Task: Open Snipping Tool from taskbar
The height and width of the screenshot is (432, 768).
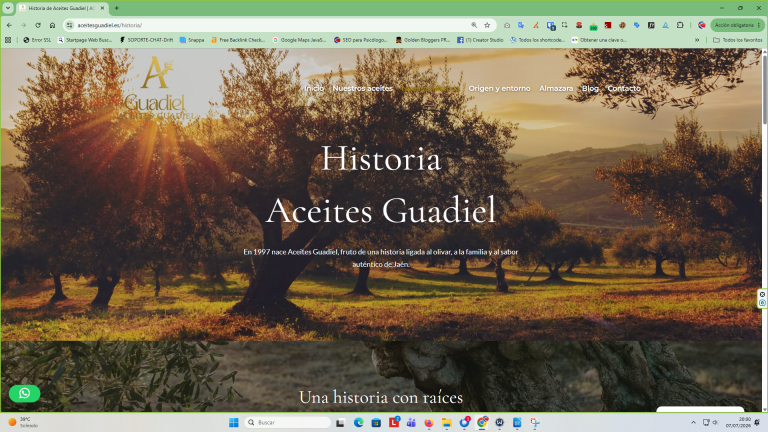Action: (534, 422)
